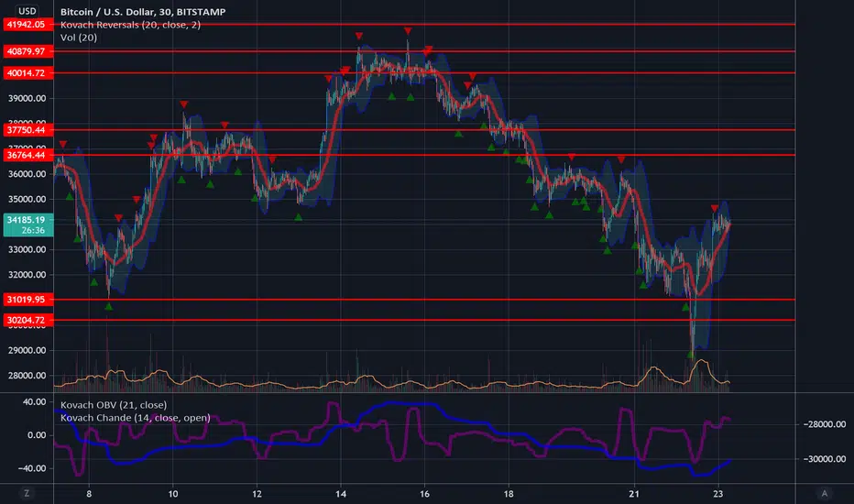Click the 32000.00 price axis value
Viewport: 854px width, 504px height.
tap(27, 275)
